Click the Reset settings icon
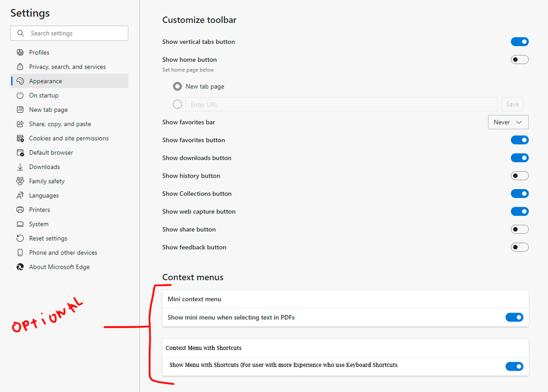 click(20, 238)
